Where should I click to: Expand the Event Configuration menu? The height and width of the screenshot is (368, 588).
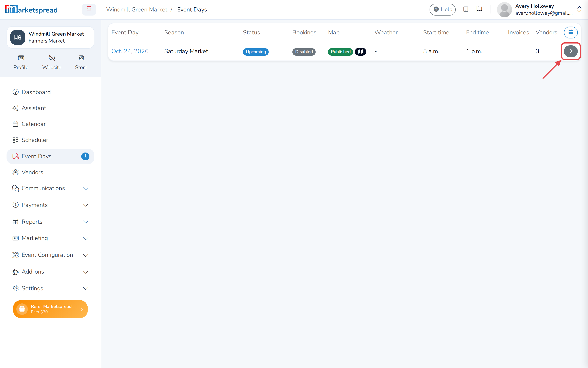[x=50, y=255]
